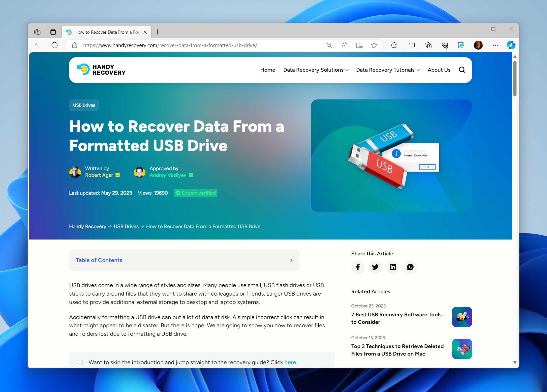The image size is (547, 392).
Task: Click the Home menu item
Action: tap(267, 70)
